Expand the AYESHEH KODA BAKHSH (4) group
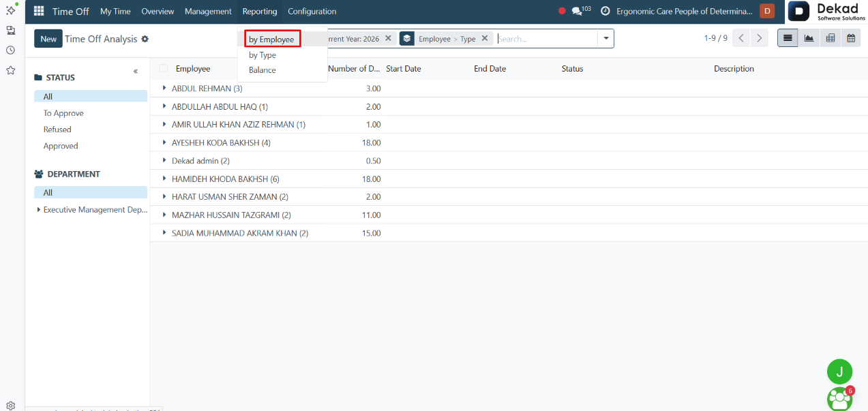 [x=164, y=142]
